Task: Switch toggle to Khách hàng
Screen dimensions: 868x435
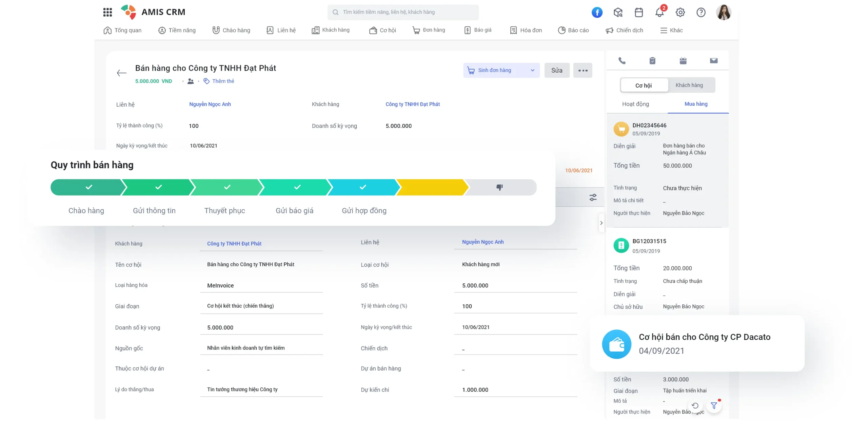Action: click(x=689, y=85)
